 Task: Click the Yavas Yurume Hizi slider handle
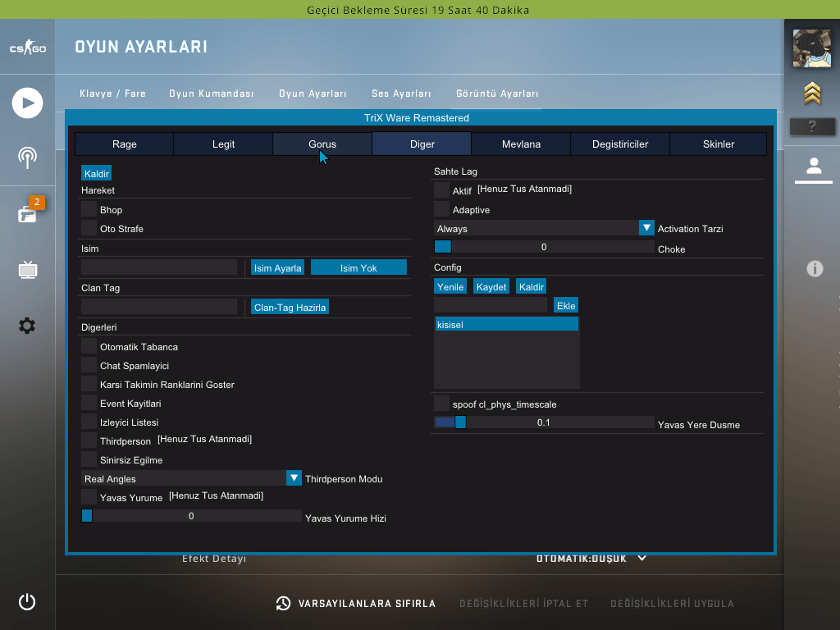coord(87,515)
